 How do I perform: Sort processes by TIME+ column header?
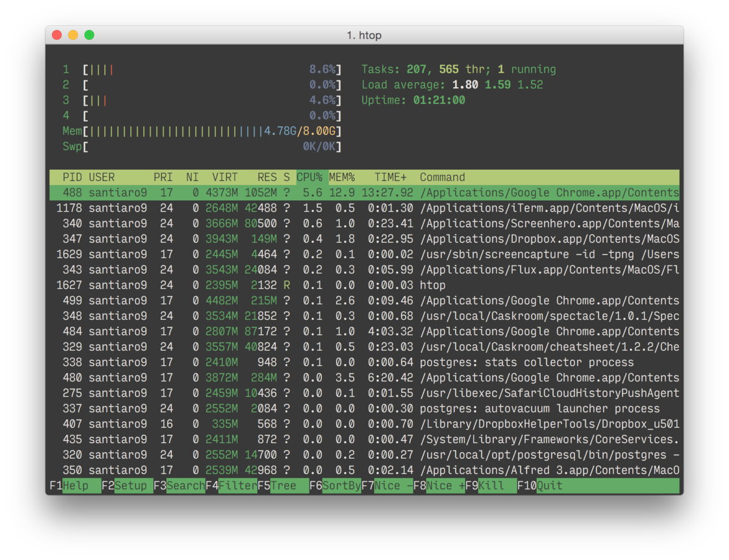(x=390, y=177)
